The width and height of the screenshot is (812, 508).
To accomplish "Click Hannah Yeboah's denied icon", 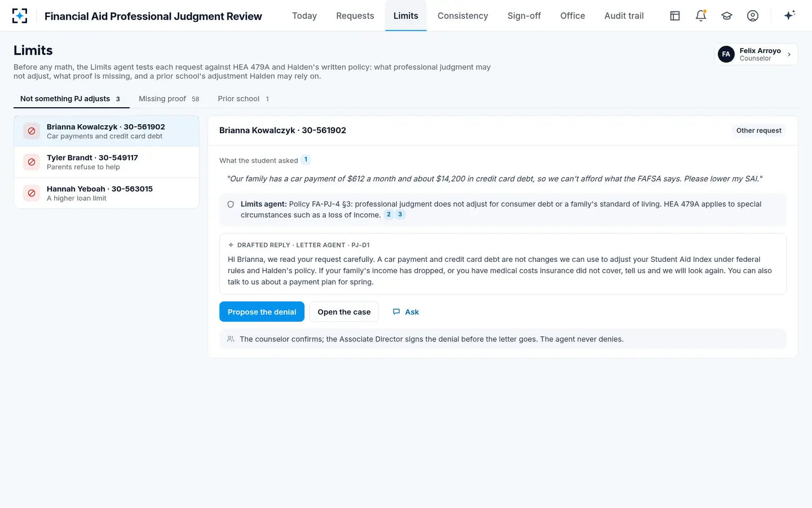I will point(32,193).
